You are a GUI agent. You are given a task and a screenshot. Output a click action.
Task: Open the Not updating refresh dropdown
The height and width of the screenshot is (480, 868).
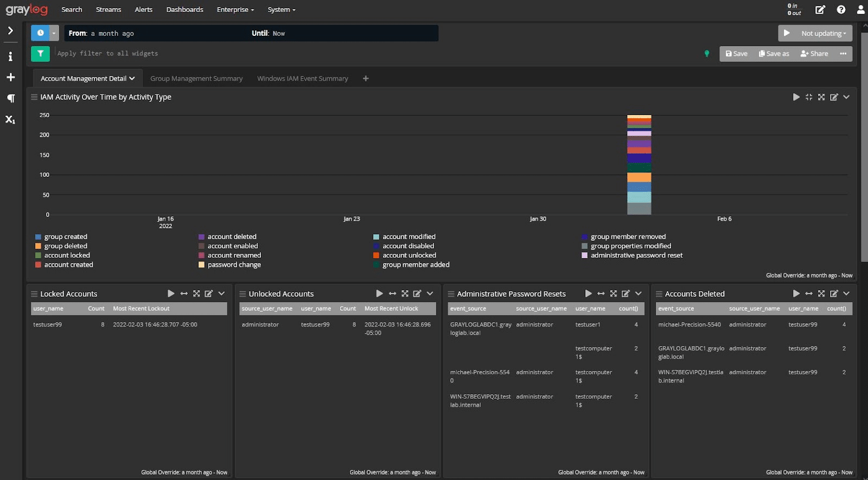823,34
